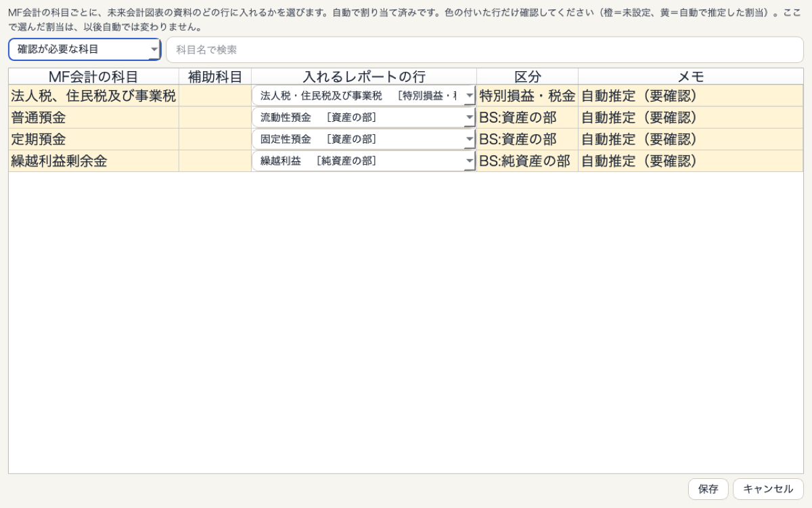Click the 入れるレポートの行 column header
Screen dimensions: 812x508
pyautogui.click(x=364, y=77)
